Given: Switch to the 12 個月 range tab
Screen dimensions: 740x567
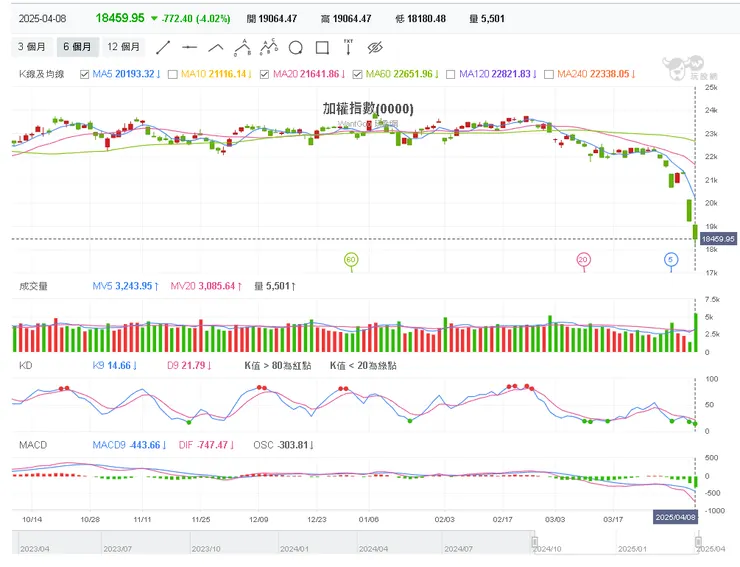Looking at the screenshot, I should 124,47.
